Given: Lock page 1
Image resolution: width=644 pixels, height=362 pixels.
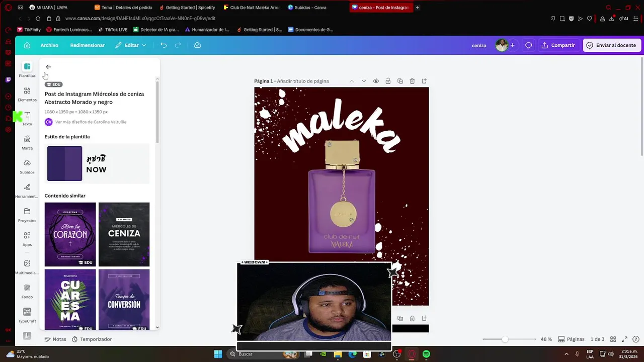Looking at the screenshot, I should 388,81.
